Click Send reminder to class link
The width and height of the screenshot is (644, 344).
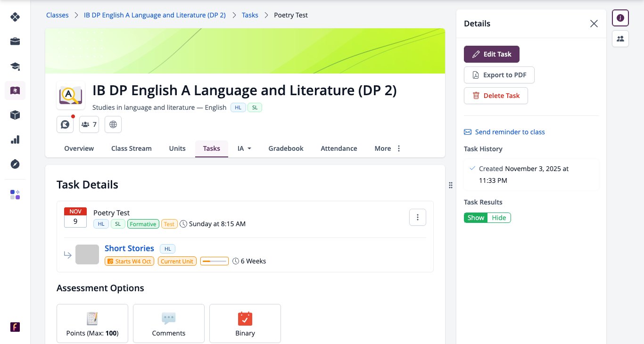(504, 132)
